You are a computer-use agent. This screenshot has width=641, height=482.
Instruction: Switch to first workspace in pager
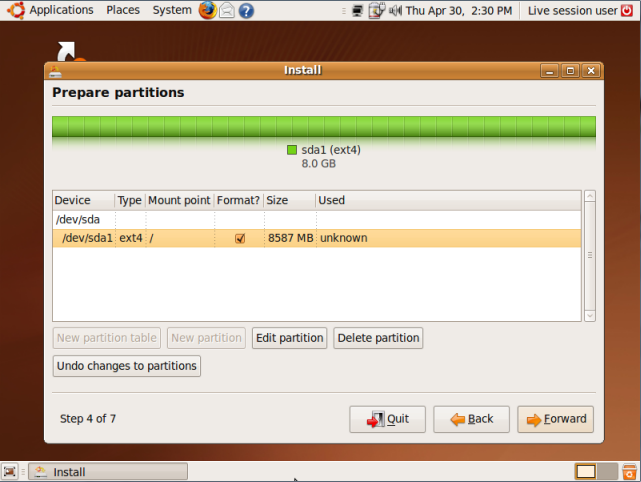coord(585,472)
